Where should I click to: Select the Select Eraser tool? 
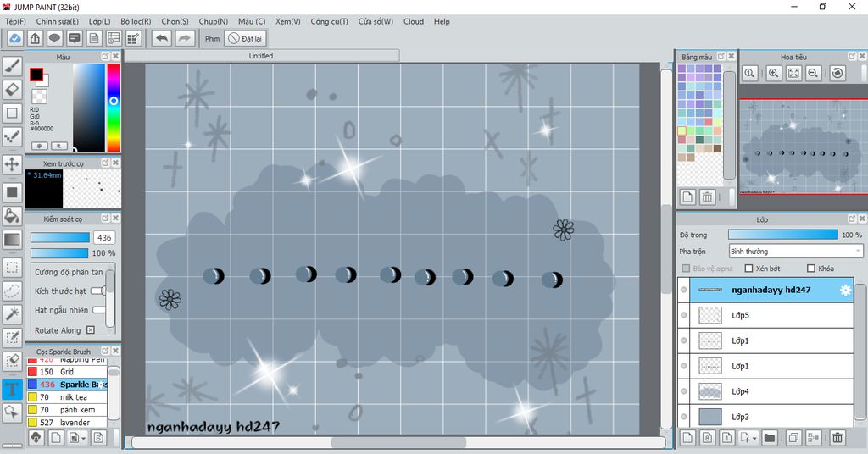click(x=12, y=361)
